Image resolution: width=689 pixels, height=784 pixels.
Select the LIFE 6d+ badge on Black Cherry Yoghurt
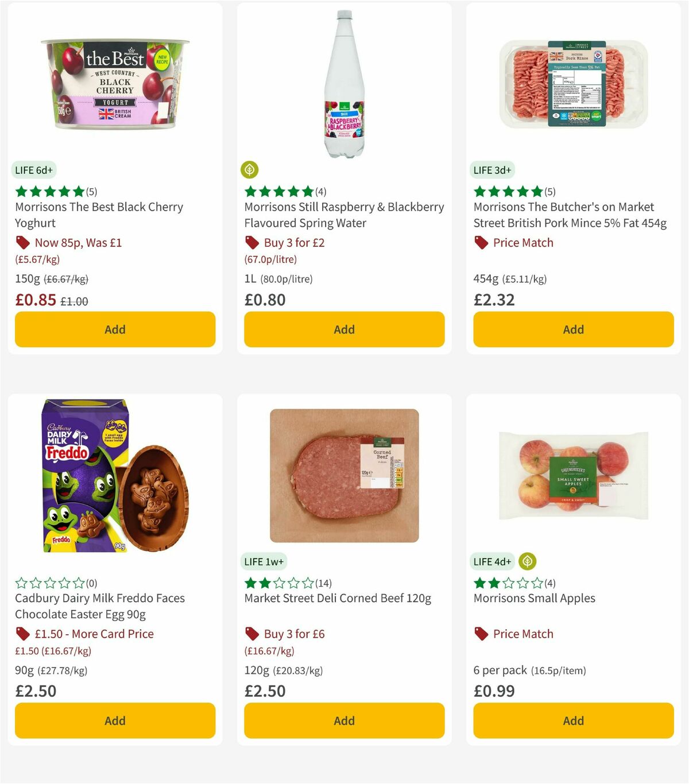[x=33, y=170]
